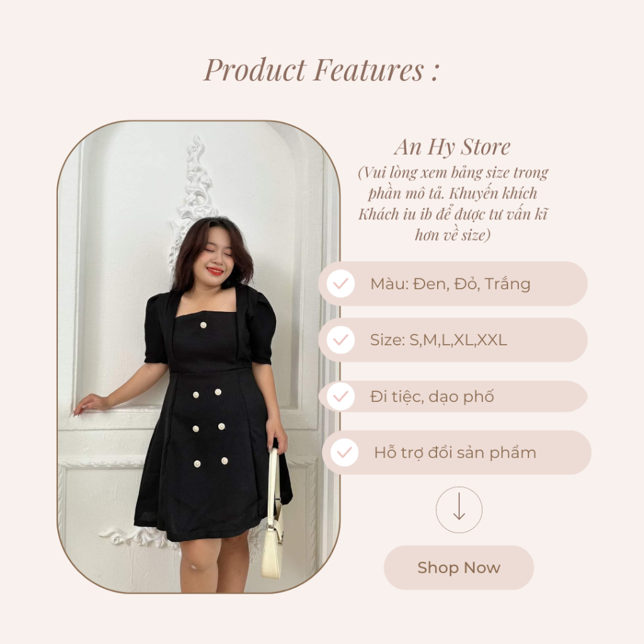
Task: Click the text 'Shop Now' label
Action: click(x=458, y=568)
